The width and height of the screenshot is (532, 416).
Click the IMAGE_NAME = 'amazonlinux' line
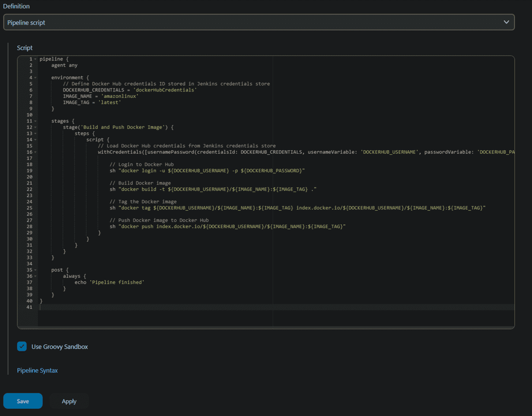100,96
